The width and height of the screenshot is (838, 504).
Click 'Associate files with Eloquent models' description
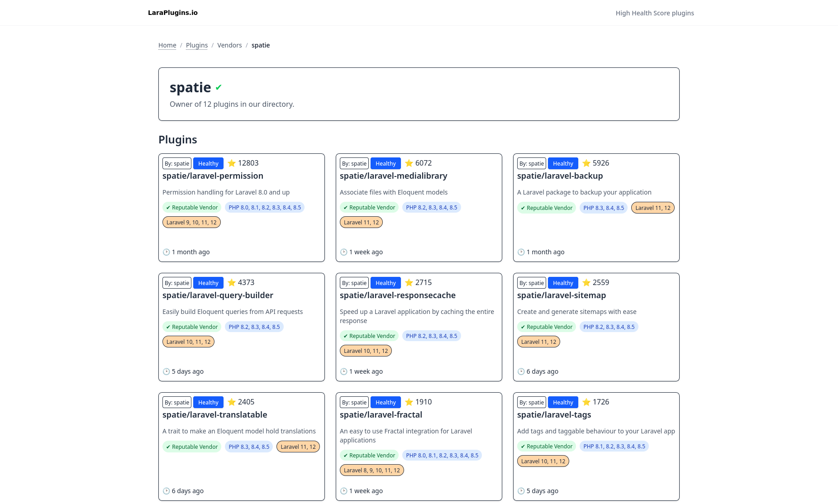(394, 192)
